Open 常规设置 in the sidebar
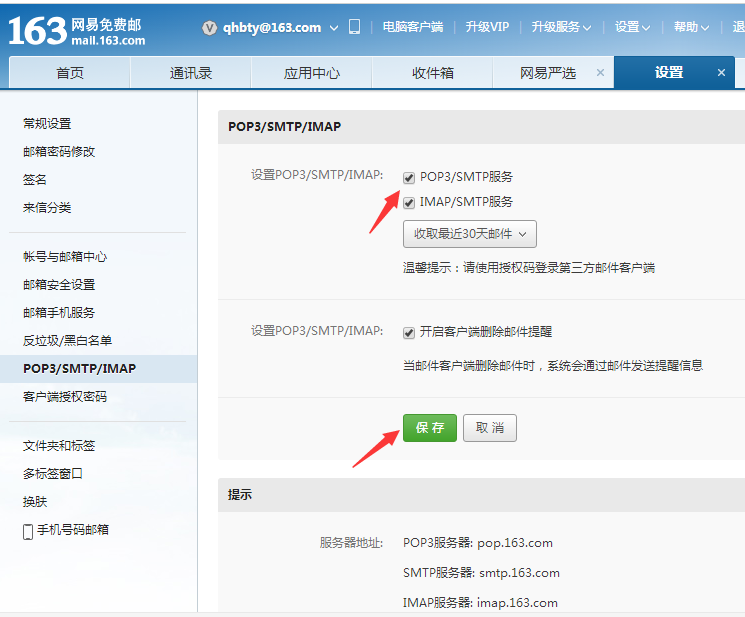The image size is (745, 617). pos(47,123)
